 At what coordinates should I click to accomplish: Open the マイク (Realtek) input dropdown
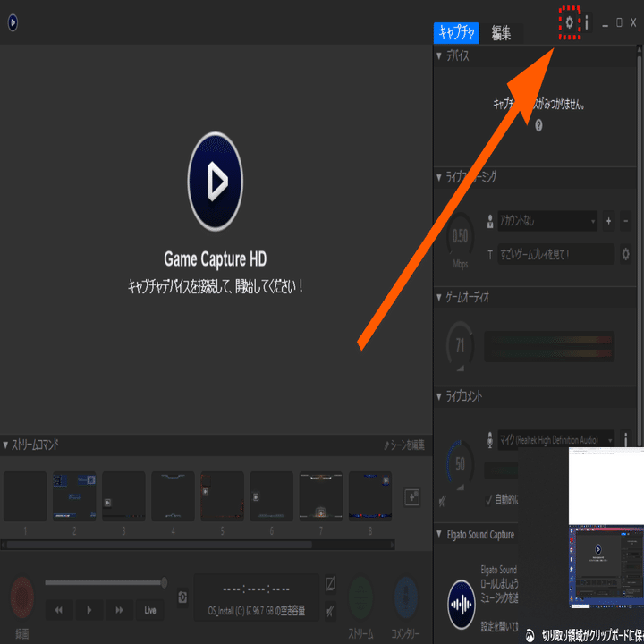coord(556,440)
